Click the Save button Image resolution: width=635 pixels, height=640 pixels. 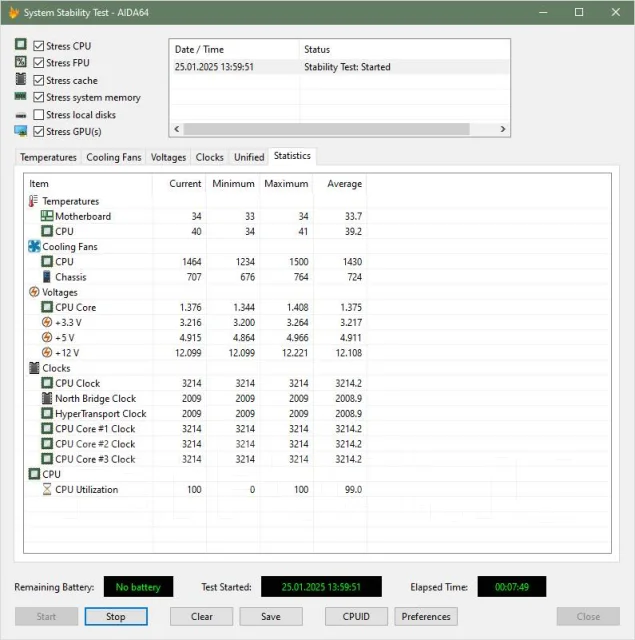tap(271, 616)
